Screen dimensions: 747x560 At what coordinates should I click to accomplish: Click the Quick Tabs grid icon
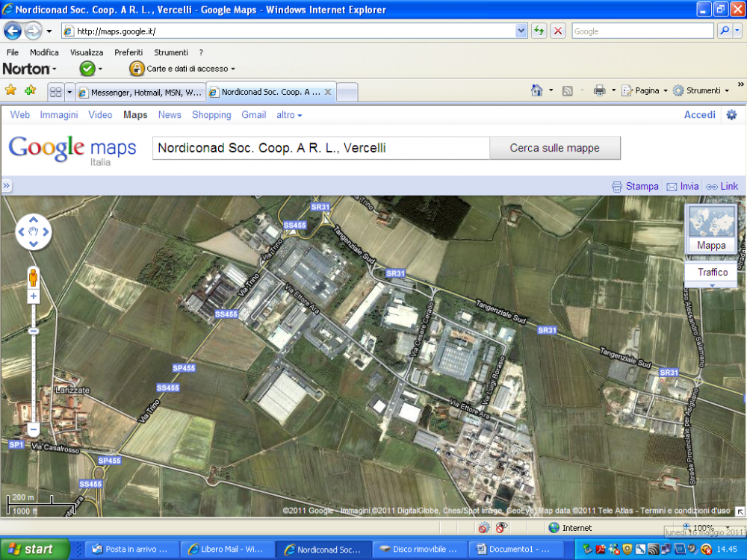tap(56, 92)
